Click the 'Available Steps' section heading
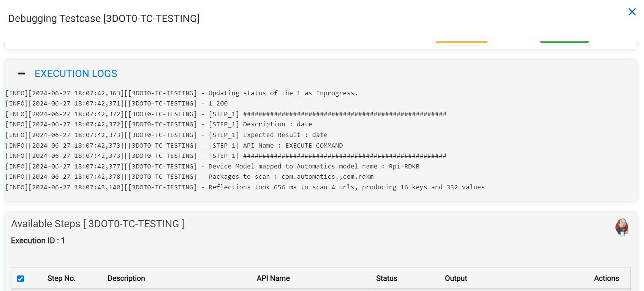 pyautogui.click(x=97, y=224)
